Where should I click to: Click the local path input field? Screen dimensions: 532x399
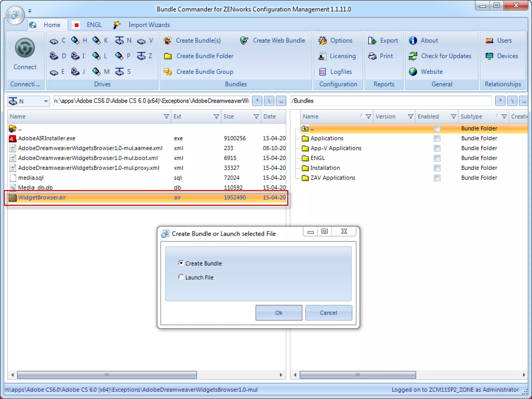pos(151,101)
